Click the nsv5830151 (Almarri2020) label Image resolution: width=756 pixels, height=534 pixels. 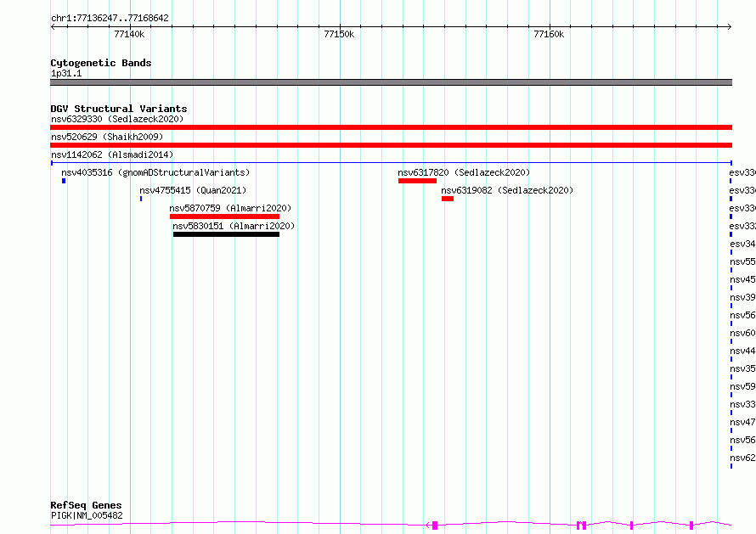(x=234, y=226)
